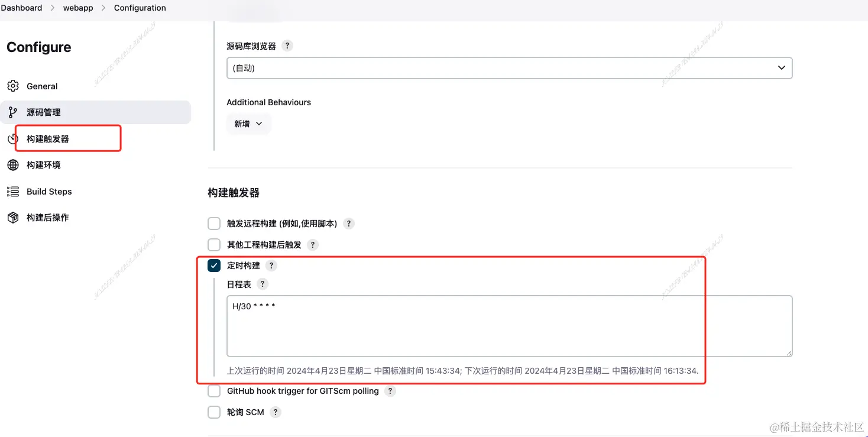The height and width of the screenshot is (437, 868).
Task: Uncheck 定时构建 checkbox
Action: click(214, 266)
